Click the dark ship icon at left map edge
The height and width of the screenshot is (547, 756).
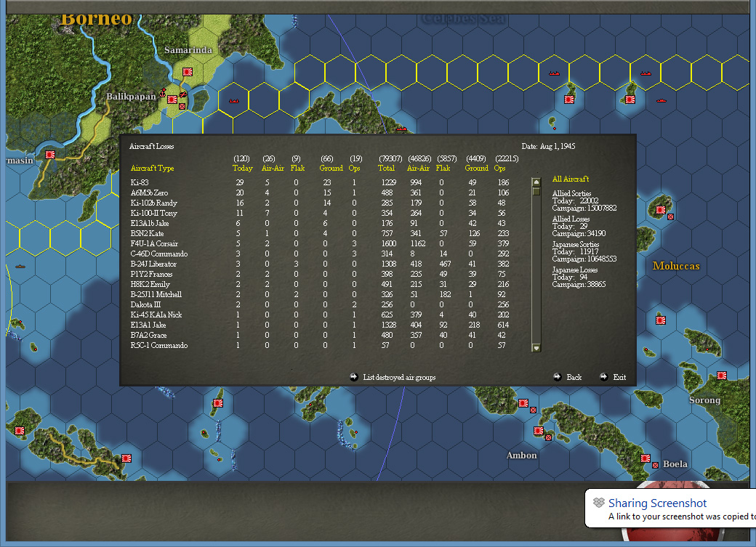click(x=20, y=266)
